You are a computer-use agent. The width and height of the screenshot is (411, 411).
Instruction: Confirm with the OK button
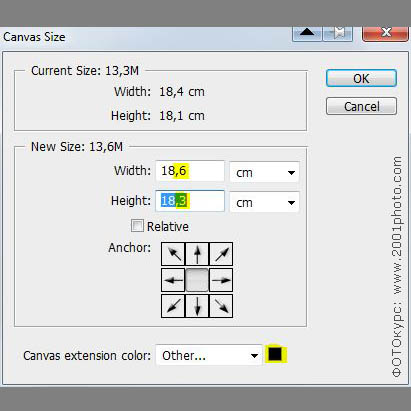coord(361,78)
